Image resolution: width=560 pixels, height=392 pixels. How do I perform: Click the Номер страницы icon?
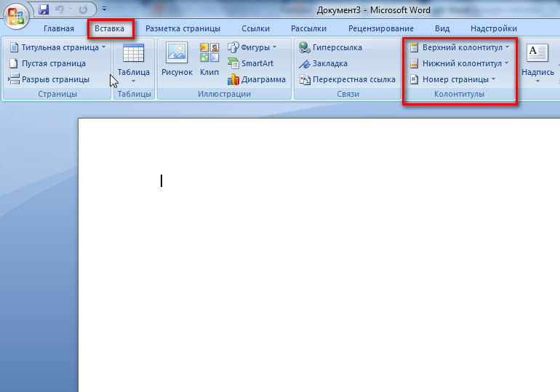pyautogui.click(x=414, y=79)
